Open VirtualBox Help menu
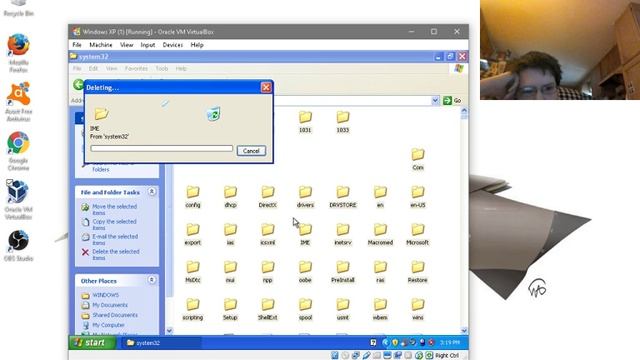The width and height of the screenshot is (640, 360). click(197, 45)
